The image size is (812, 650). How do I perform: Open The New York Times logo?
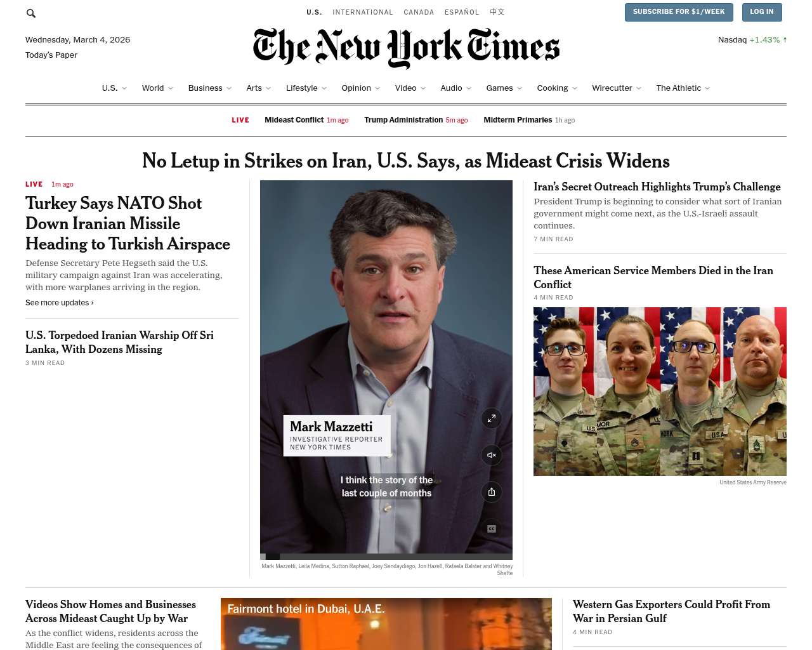(x=406, y=48)
